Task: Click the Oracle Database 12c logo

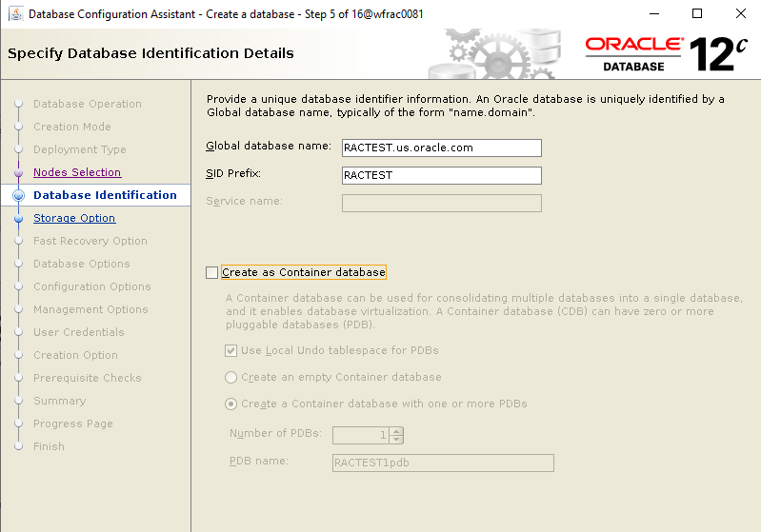Action: click(x=667, y=54)
